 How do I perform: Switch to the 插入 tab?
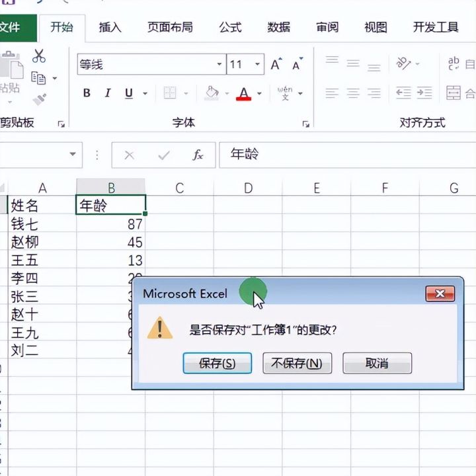click(x=110, y=28)
